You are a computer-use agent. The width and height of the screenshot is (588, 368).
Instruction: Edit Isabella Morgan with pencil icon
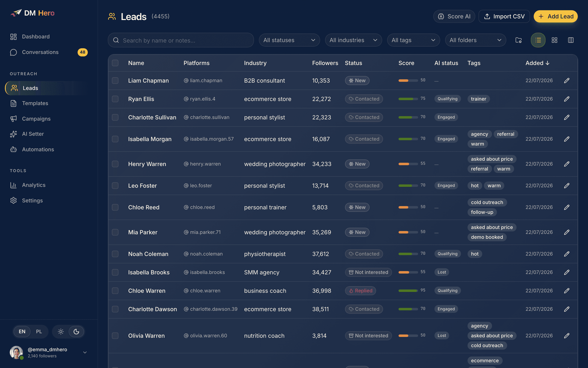coord(567,139)
